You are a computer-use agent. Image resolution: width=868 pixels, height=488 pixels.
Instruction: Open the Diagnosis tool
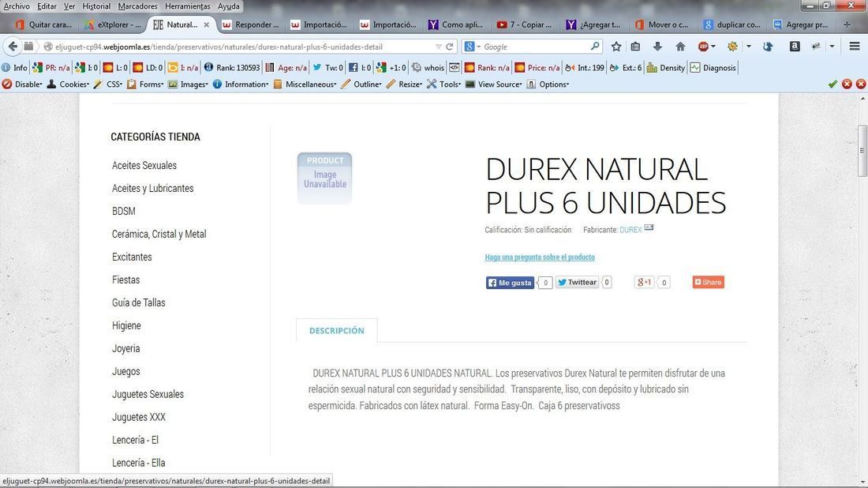coord(713,68)
